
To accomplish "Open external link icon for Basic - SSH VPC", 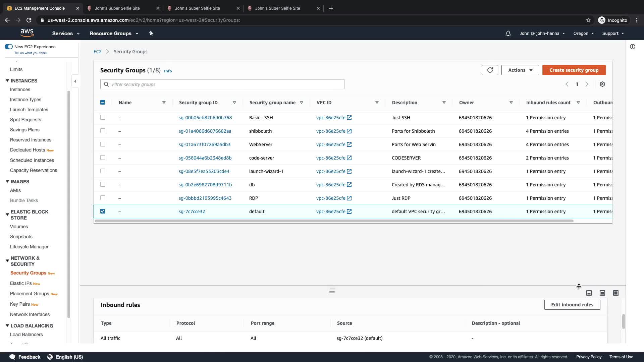I will (x=349, y=118).
